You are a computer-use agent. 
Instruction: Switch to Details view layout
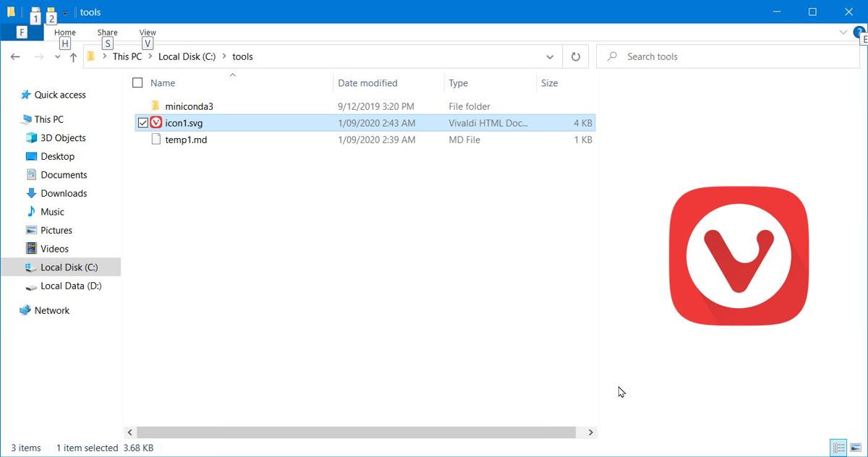[x=838, y=448]
